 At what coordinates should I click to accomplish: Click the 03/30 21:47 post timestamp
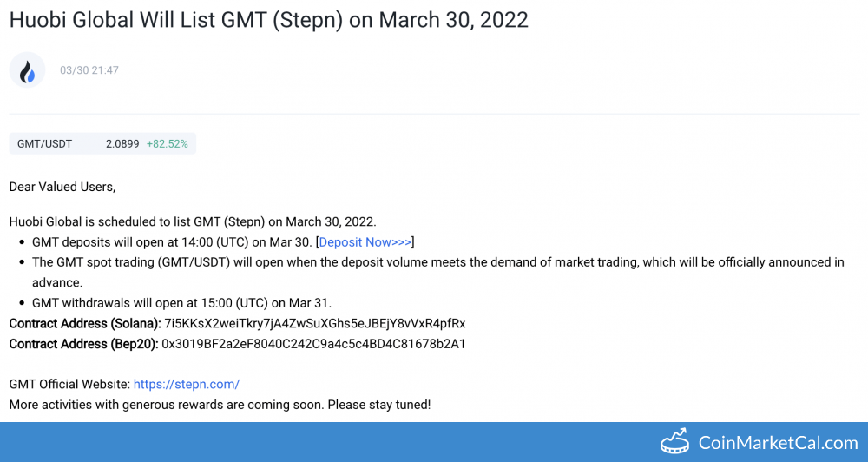(x=89, y=70)
